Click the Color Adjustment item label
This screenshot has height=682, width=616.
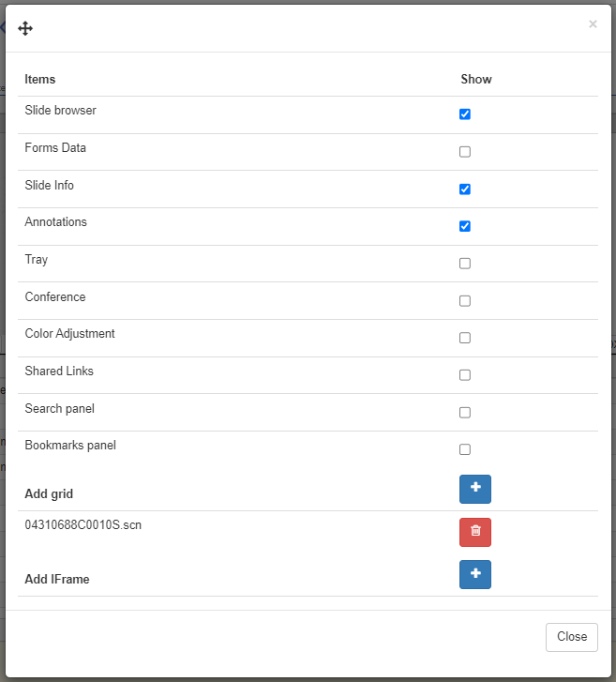click(x=69, y=334)
